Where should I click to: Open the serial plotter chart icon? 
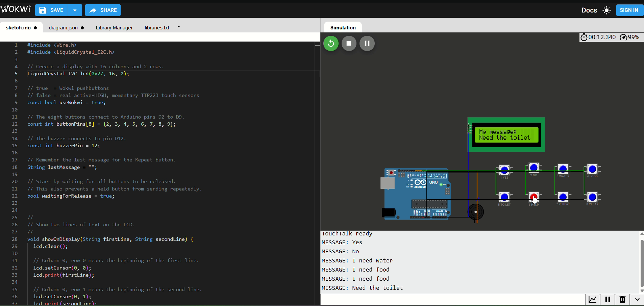tap(593, 300)
